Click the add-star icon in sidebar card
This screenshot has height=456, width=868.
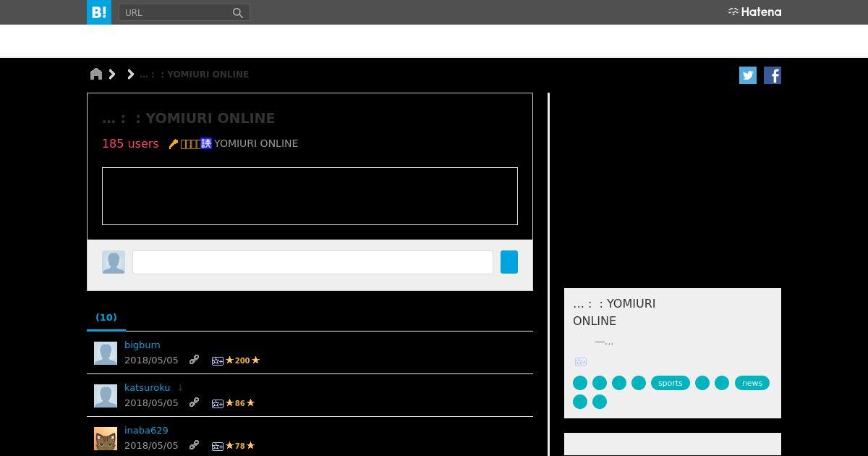pyautogui.click(x=580, y=361)
